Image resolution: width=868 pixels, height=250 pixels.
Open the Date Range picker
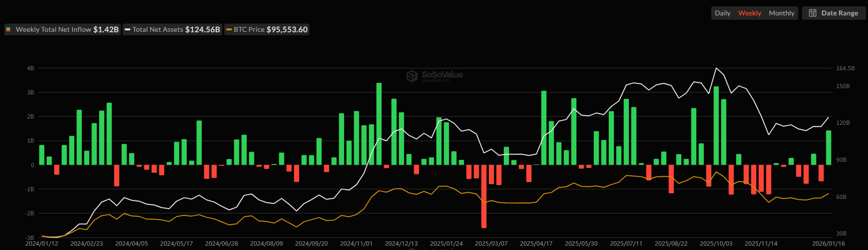click(x=839, y=13)
